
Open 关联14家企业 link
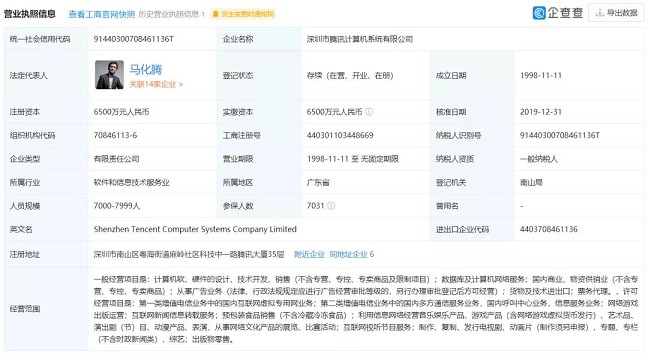(x=156, y=84)
